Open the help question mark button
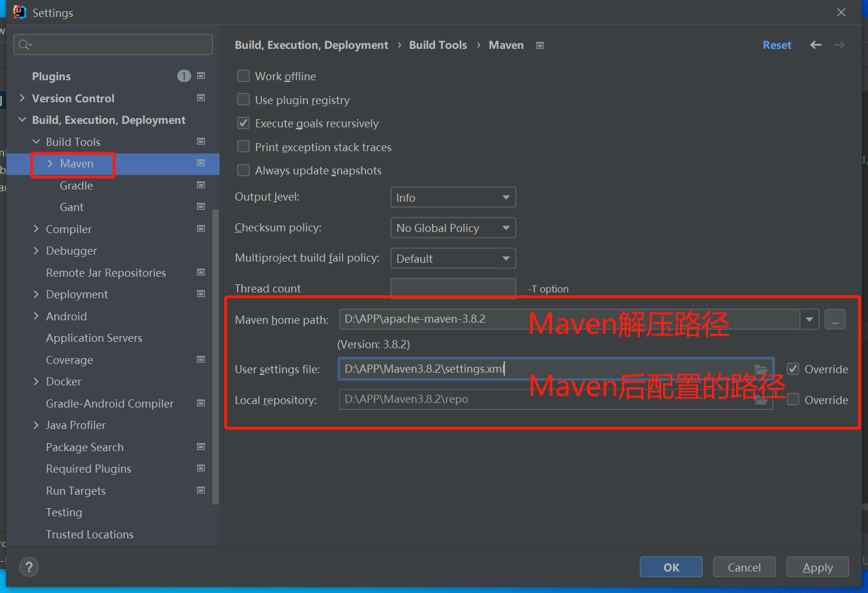 click(x=29, y=567)
